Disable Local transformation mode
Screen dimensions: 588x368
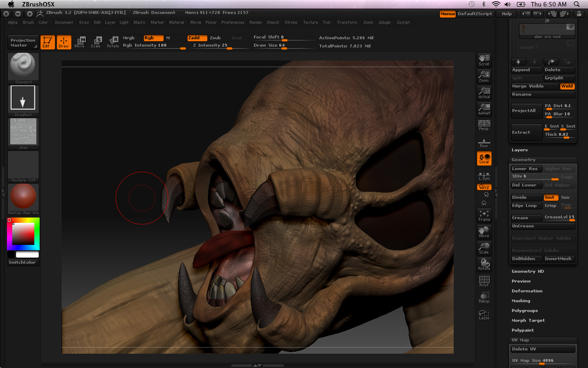(484, 159)
